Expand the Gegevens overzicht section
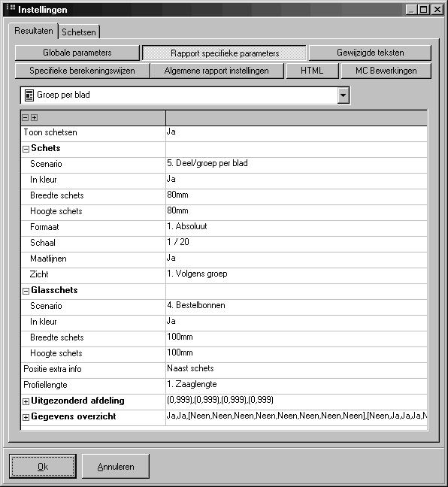The height and width of the screenshot is (487, 448). point(26,417)
